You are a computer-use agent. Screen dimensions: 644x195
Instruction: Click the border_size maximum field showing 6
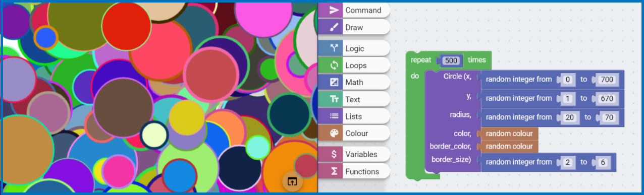tap(603, 162)
